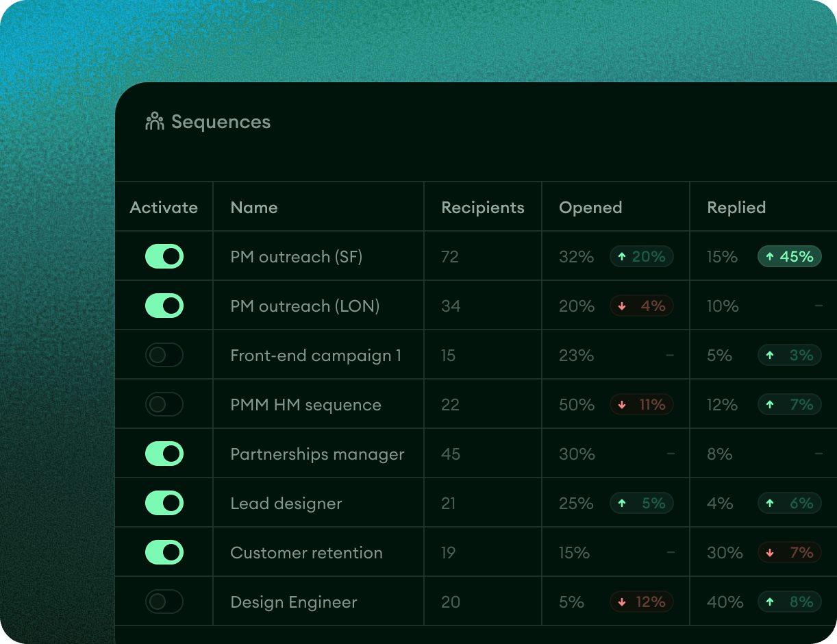Image resolution: width=837 pixels, height=644 pixels.
Task: Activate the Front-end campaign 1 toggle
Action: click(x=164, y=355)
